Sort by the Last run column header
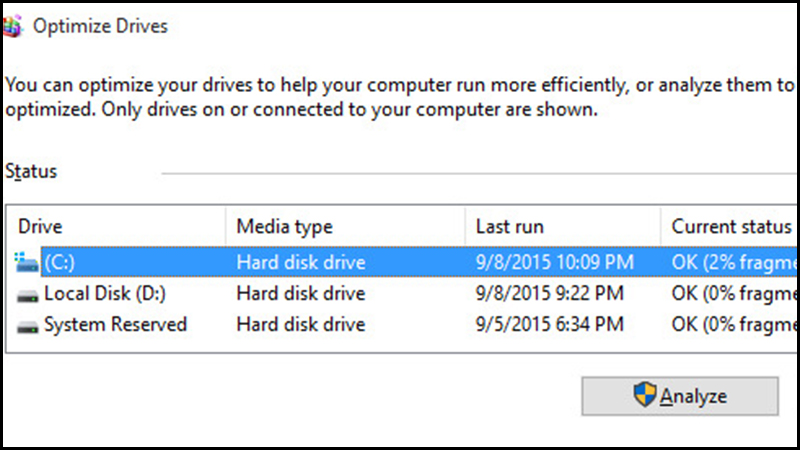This screenshot has height=450, width=800. pos(563,226)
